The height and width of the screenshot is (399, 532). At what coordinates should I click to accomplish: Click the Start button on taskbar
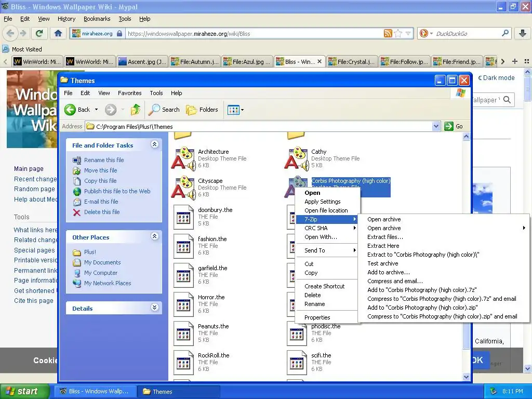(x=24, y=391)
